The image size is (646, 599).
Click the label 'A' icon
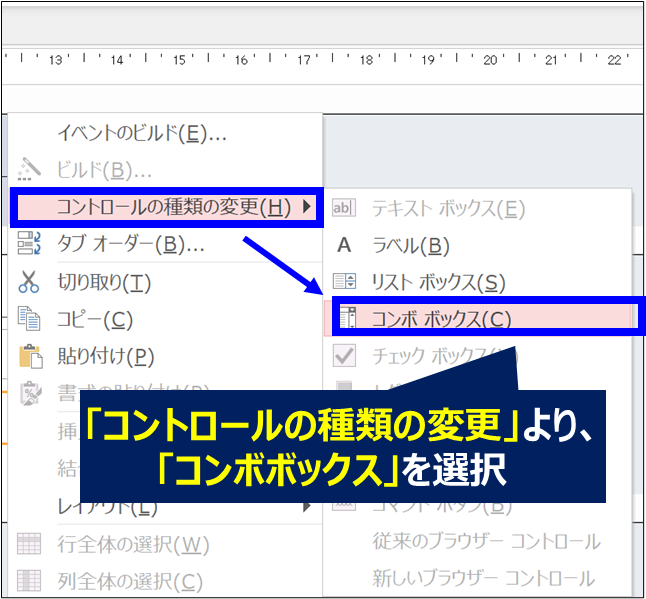(344, 245)
